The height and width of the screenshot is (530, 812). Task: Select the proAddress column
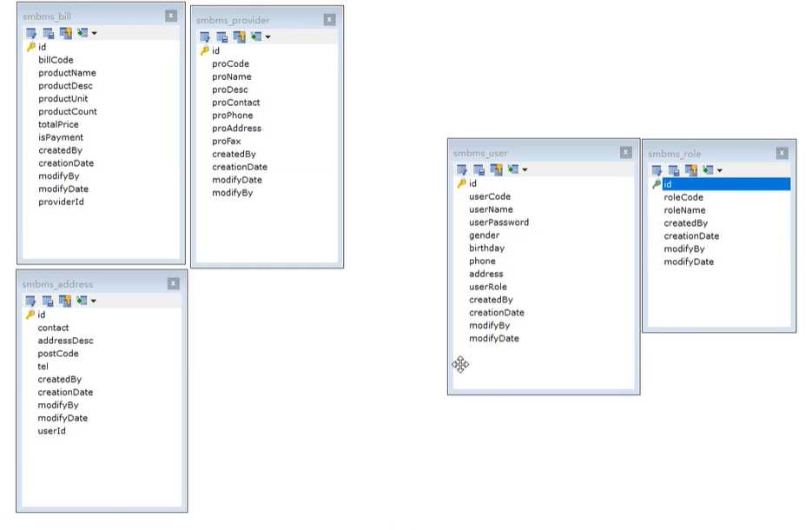pyautogui.click(x=237, y=129)
